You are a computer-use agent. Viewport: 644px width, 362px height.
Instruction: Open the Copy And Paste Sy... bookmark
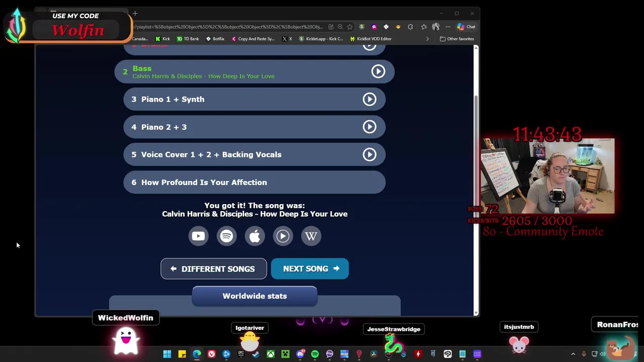point(253,39)
